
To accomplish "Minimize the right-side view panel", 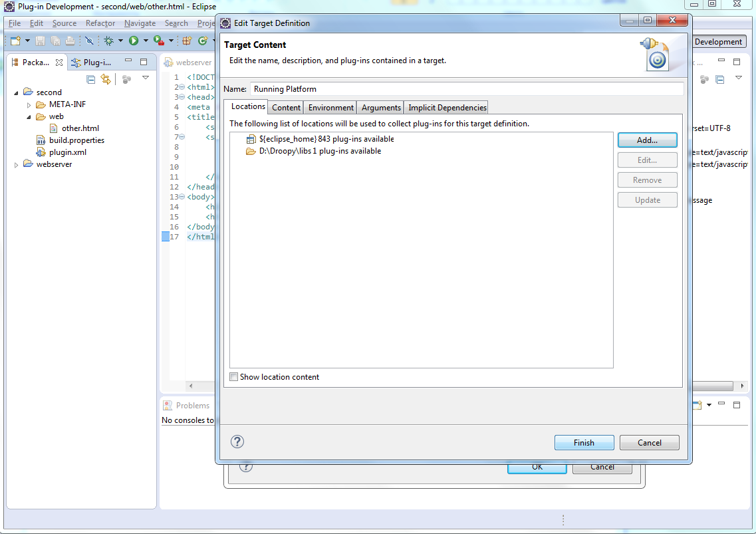I will [x=721, y=61].
